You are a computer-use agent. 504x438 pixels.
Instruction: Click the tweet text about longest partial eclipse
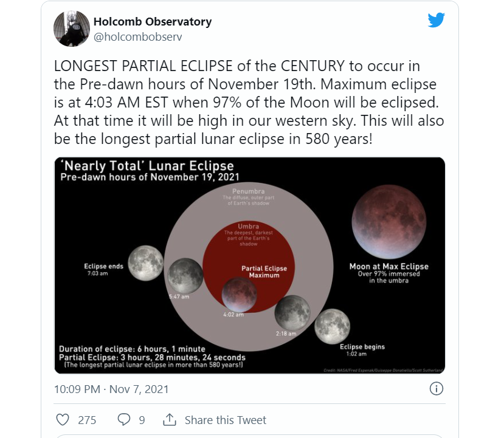pyautogui.click(x=249, y=103)
